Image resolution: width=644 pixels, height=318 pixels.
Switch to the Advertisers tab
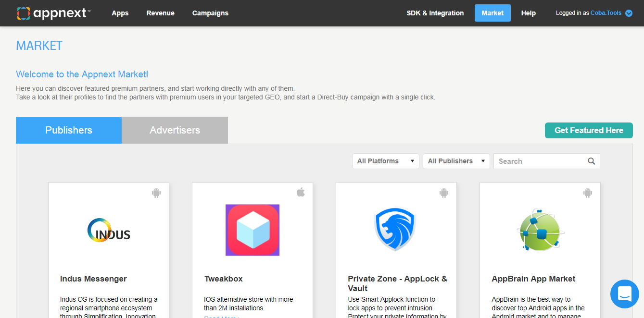click(x=175, y=130)
